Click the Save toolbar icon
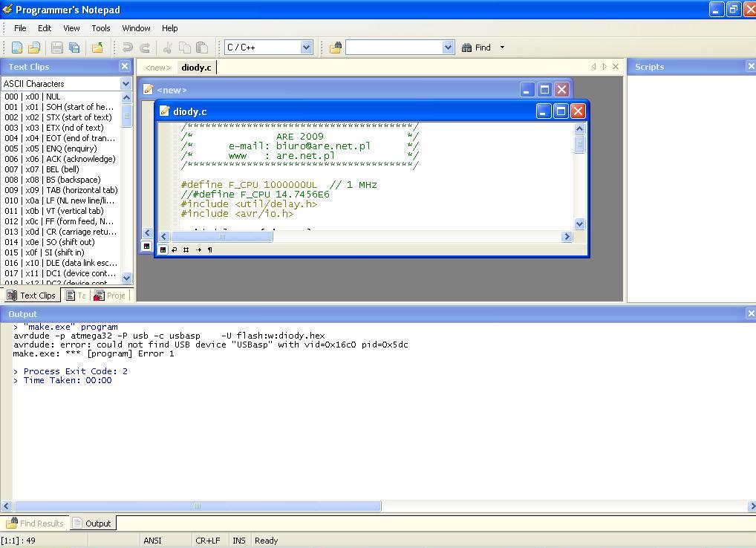 [57, 48]
